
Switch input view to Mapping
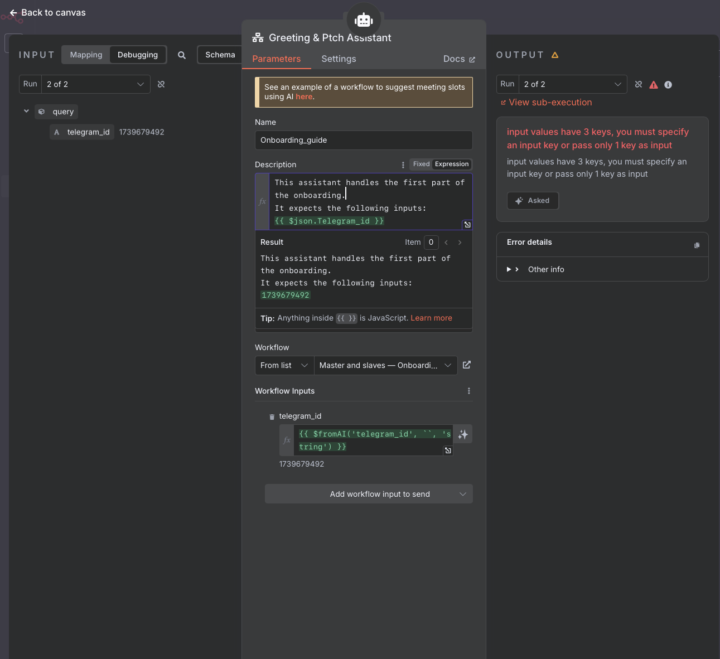click(86, 55)
